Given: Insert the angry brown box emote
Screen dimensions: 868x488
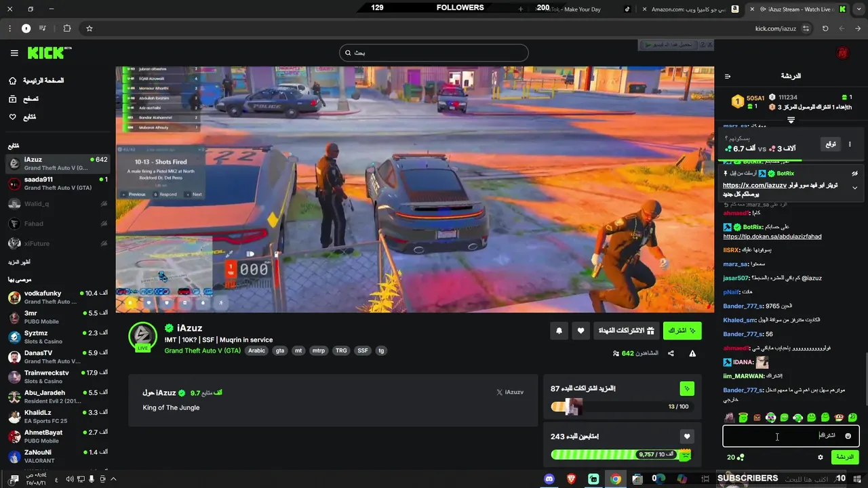Looking at the screenshot, I should click(x=757, y=418).
